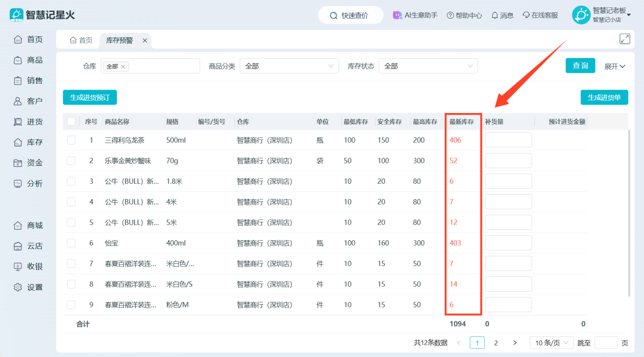Click 补货量 input for 三得利乌龙茶
Image resolution: width=644 pixels, height=357 pixels.
pos(508,140)
